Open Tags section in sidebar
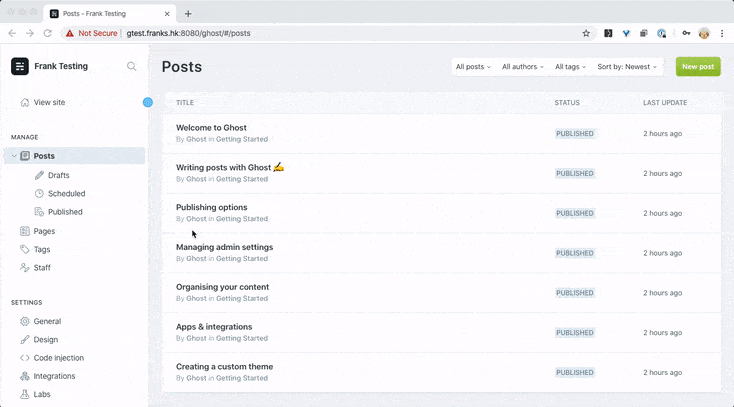This screenshot has height=407, width=734. pyautogui.click(x=41, y=250)
